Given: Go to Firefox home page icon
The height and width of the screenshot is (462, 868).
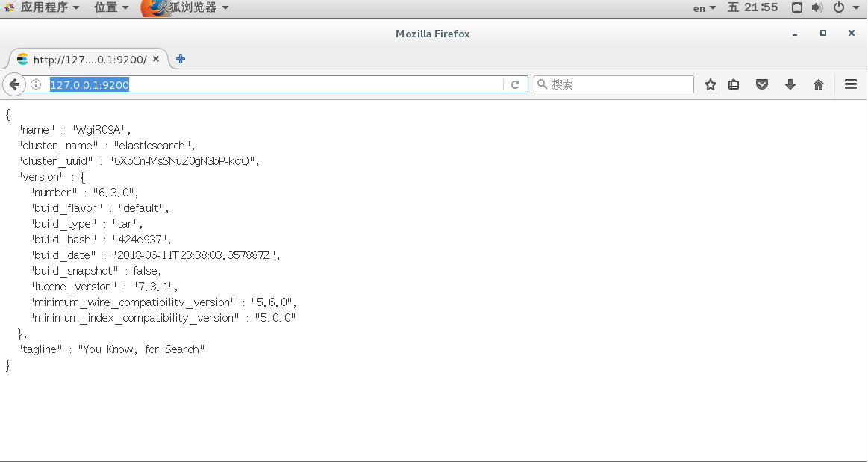Looking at the screenshot, I should pos(819,84).
